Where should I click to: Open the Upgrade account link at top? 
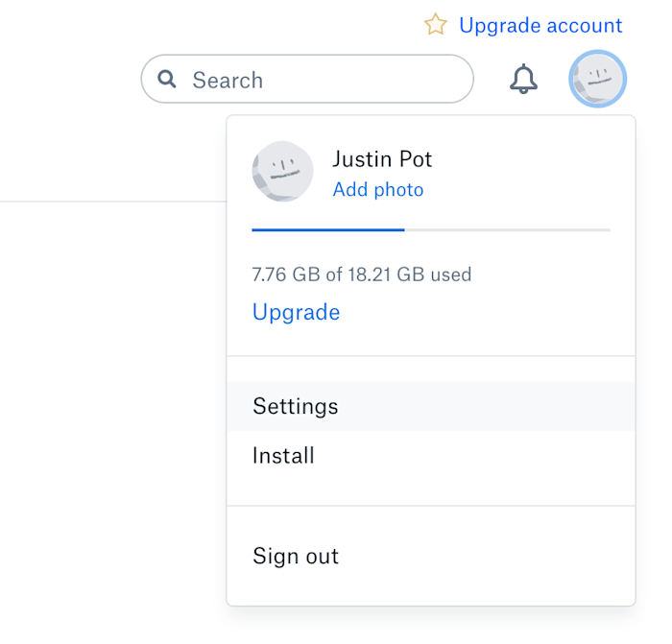540,26
